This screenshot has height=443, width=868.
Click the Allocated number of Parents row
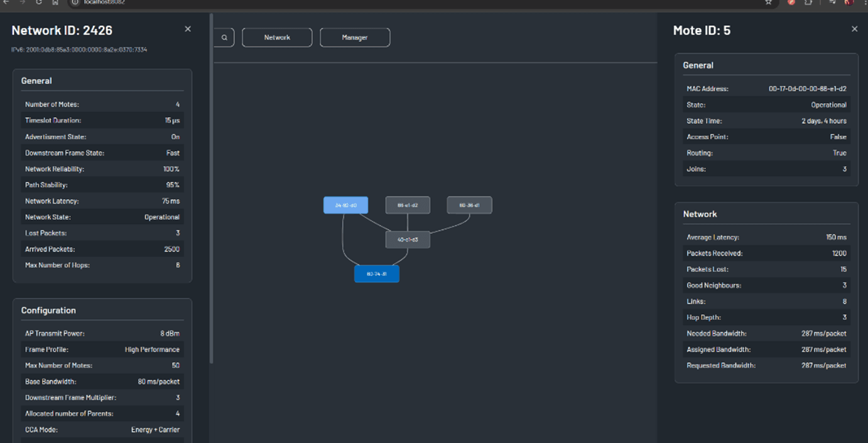(x=102, y=414)
